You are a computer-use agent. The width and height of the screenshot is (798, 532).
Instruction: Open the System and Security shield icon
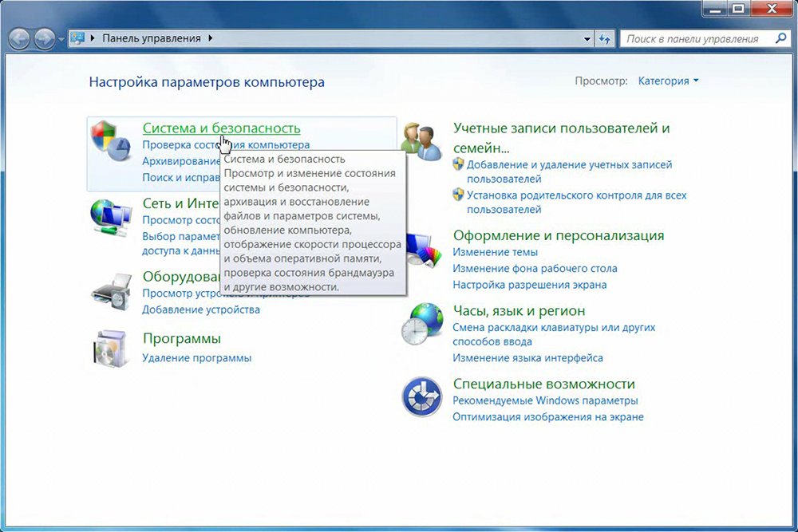(x=112, y=140)
